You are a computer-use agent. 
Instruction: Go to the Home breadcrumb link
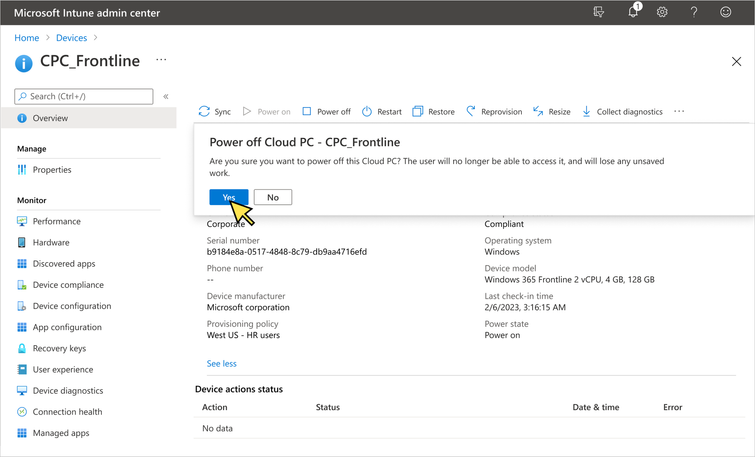coord(26,38)
